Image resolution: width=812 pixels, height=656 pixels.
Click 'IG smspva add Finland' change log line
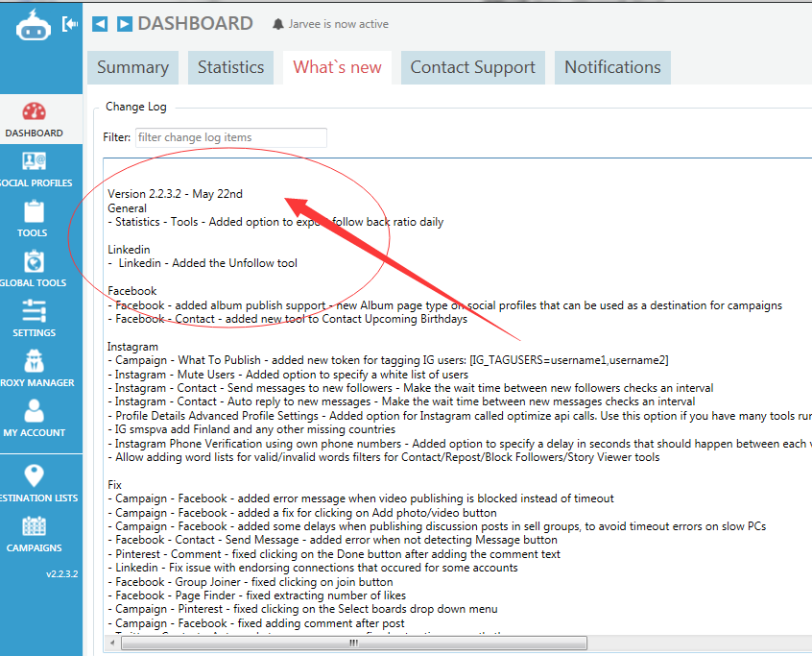[x=251, y=429]
